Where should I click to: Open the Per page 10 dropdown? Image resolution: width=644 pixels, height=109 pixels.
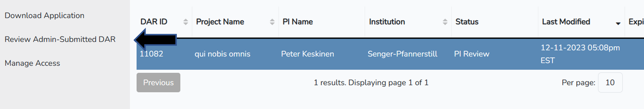(610, 82)
